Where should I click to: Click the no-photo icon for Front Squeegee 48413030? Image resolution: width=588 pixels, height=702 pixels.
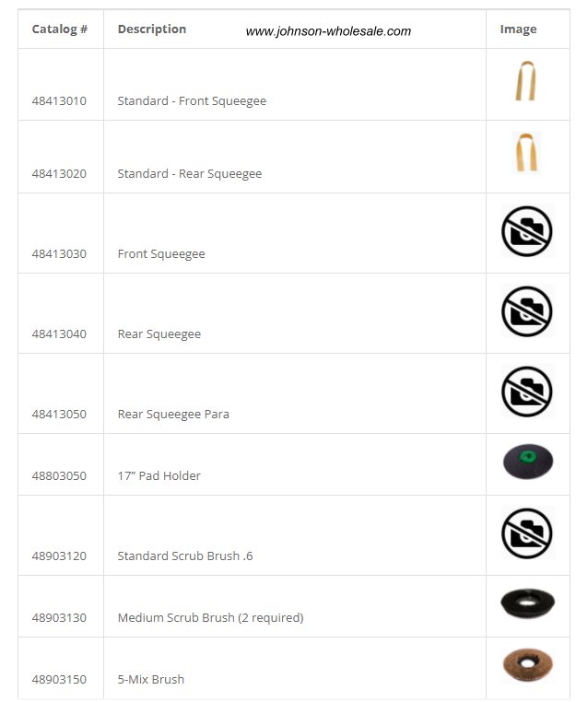pos(527,231)
